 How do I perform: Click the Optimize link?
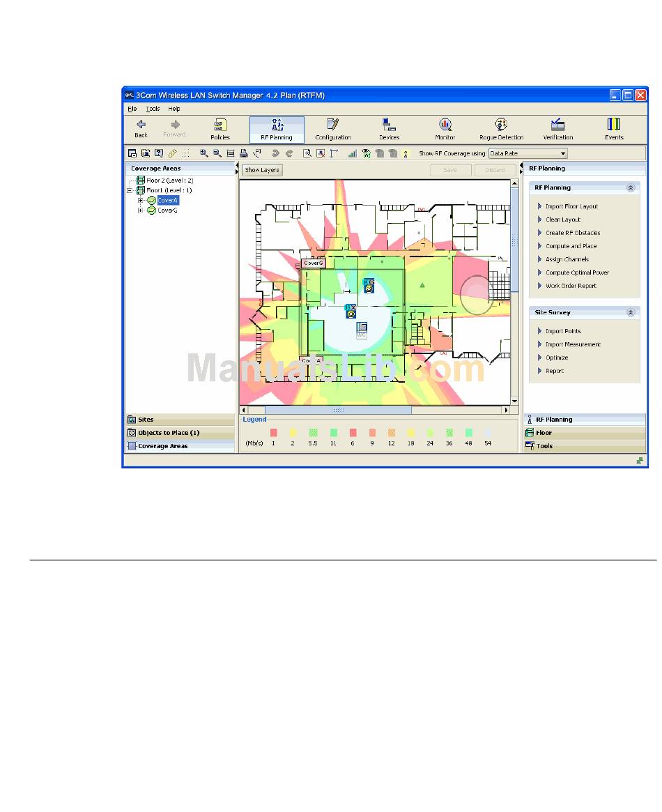pos(556,358)
